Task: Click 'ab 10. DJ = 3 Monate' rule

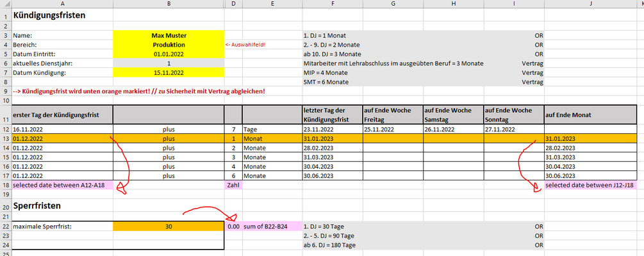Action: pos(333,54)
